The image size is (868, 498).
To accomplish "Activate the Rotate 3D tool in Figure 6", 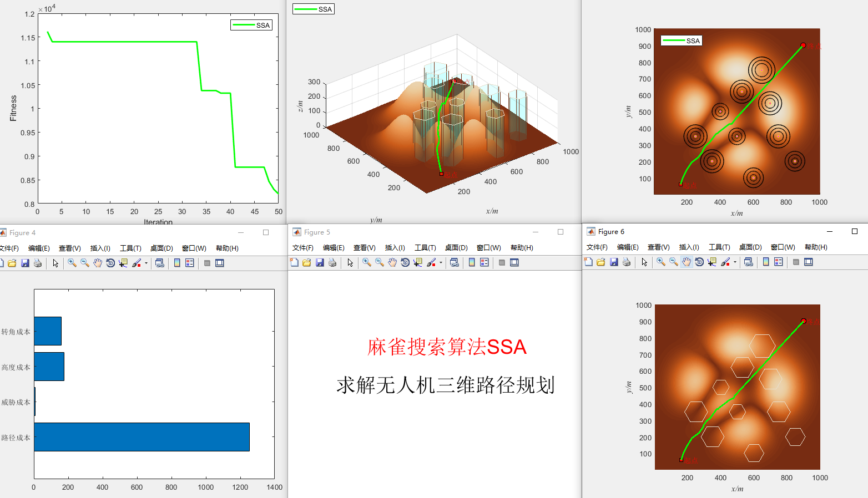I will click(x=699, y=262).
